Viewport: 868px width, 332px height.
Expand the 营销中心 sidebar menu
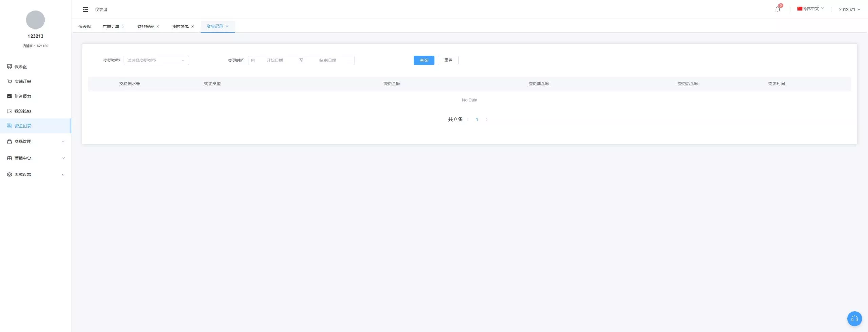coord(36,158)
